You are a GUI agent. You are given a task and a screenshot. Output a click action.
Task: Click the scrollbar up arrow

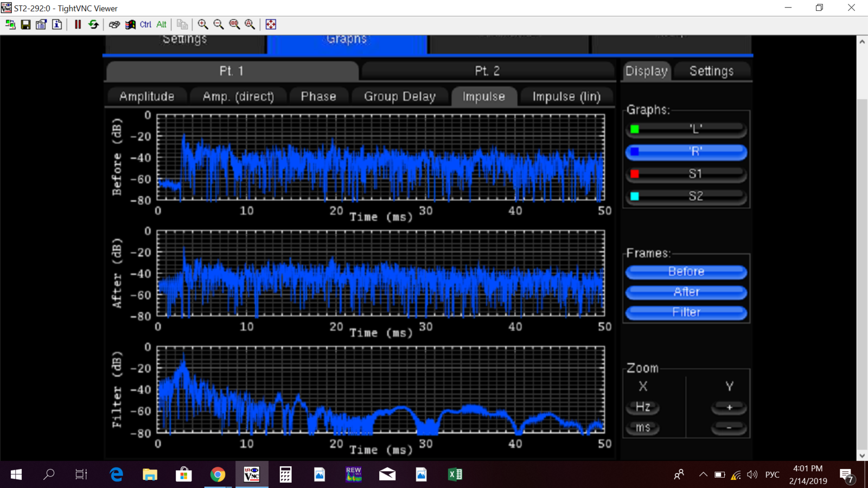pos(862,41)
